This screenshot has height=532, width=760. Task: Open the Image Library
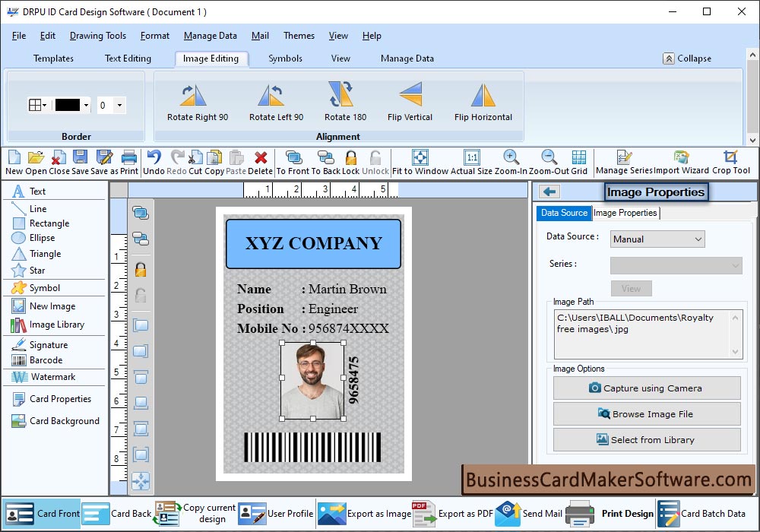click(x=47, y=325)
